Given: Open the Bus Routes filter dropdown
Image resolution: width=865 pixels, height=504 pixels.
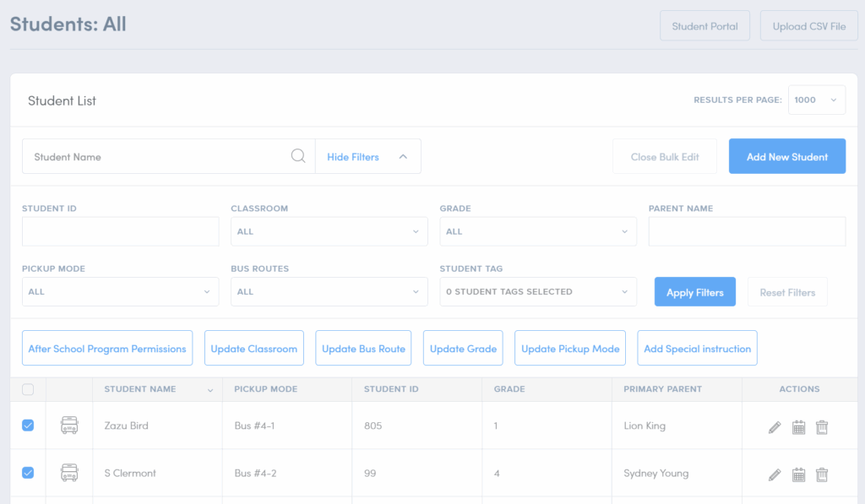Looking at the screenshot, I should tap(329, 291).
